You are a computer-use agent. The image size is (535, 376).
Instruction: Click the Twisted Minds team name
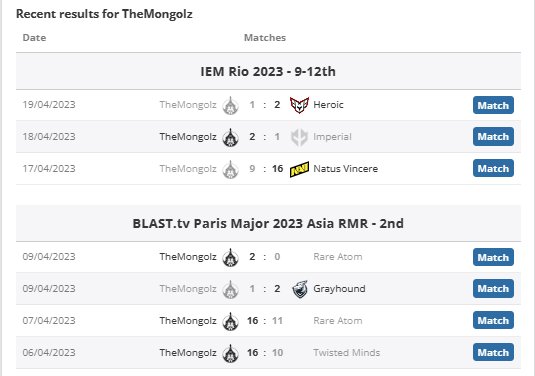point(346,352)
